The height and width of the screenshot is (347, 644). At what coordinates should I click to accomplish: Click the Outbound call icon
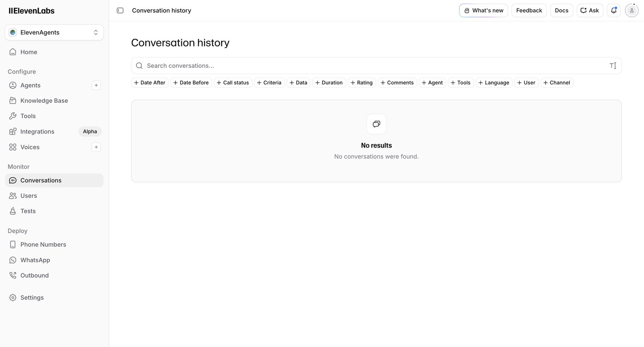(x=13, y=275)
